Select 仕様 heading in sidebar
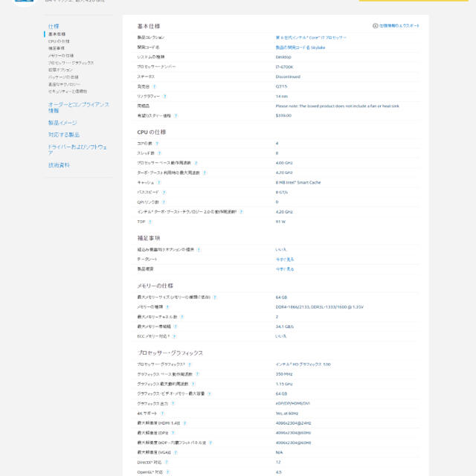The width and height of the screenshot is (476, 476). (54, 27)
